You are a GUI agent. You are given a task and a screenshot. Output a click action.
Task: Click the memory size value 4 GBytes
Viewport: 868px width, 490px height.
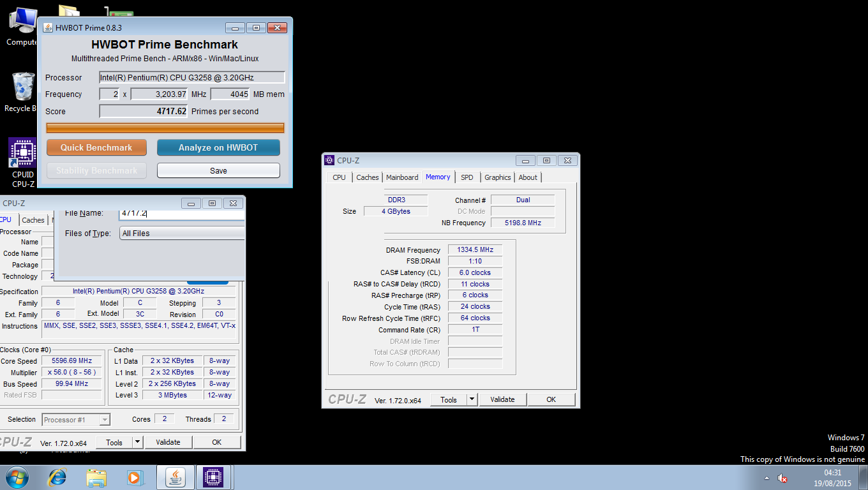point(396,211)
